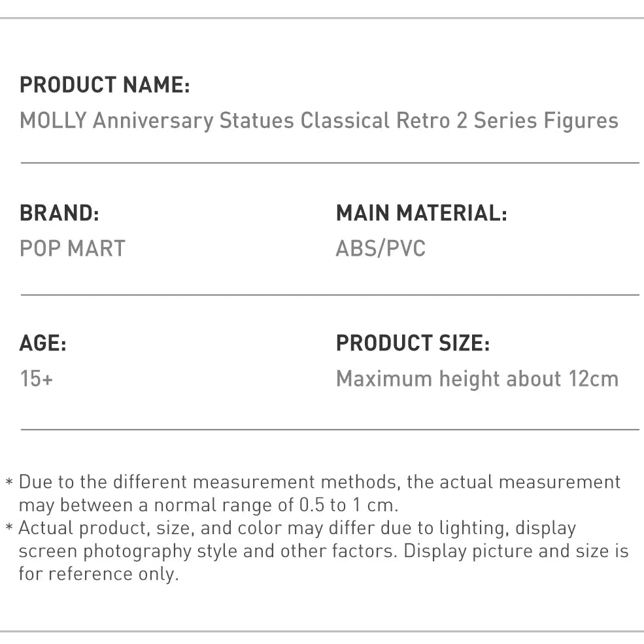644x644 pixels.
Task: Click the divider line below POP MART row
Action: coord(330,295)
